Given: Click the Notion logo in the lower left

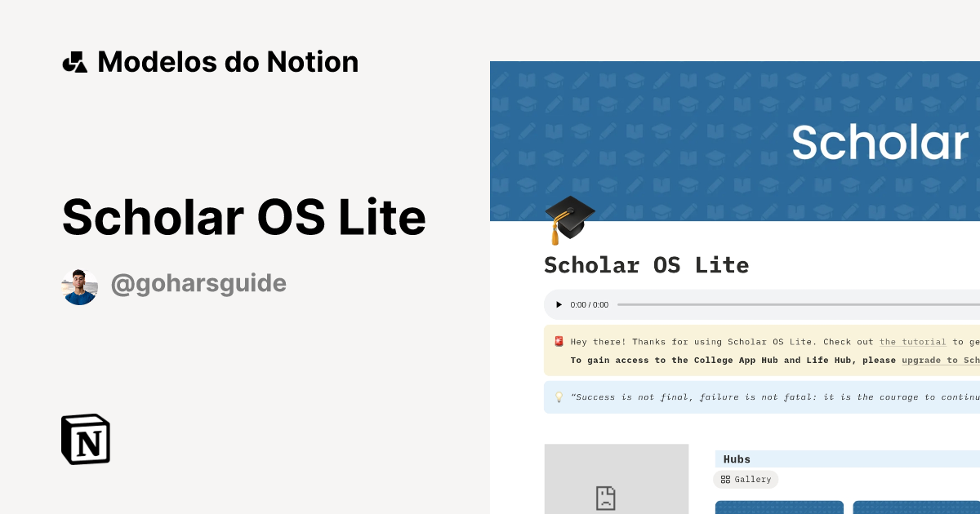Looking at the screenshot, I should 85,440.
